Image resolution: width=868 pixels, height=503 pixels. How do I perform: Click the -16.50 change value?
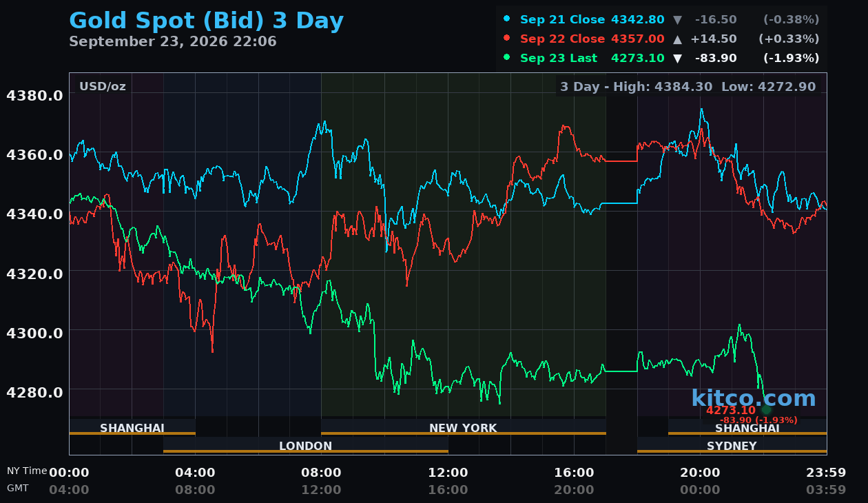click(x=716, y=19)
